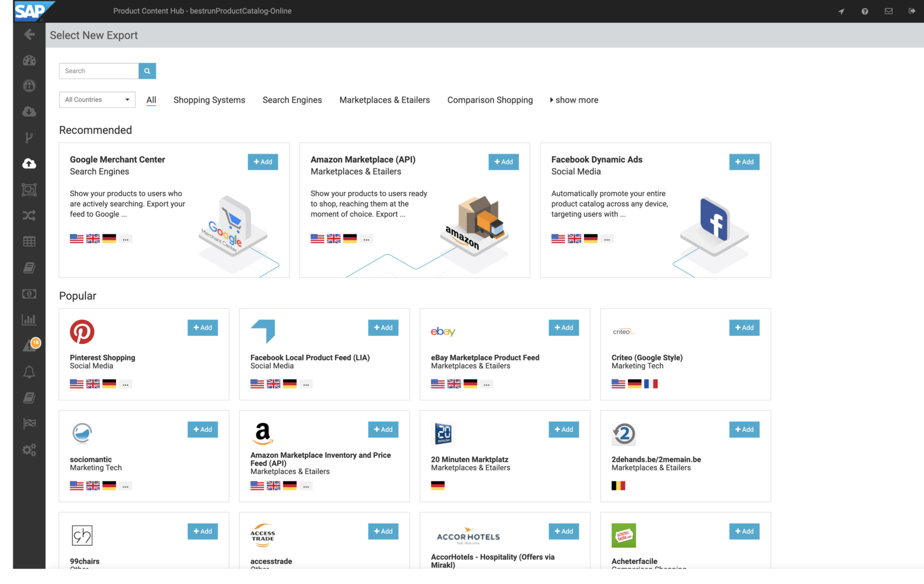This screenshot has height=584, width=924.
Task: Switch to the Shopping Systems tab
Action: click(209, 100)
